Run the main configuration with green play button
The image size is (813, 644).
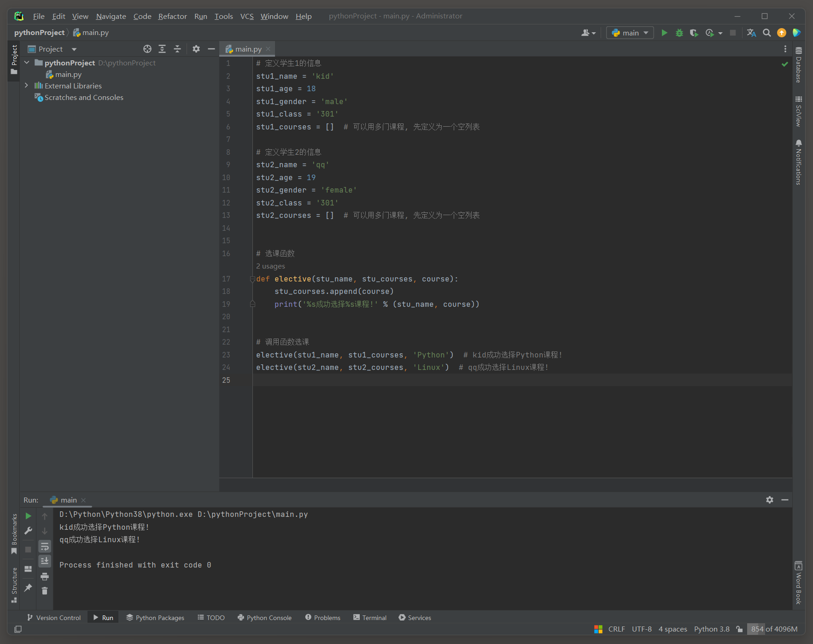(664, 33)
